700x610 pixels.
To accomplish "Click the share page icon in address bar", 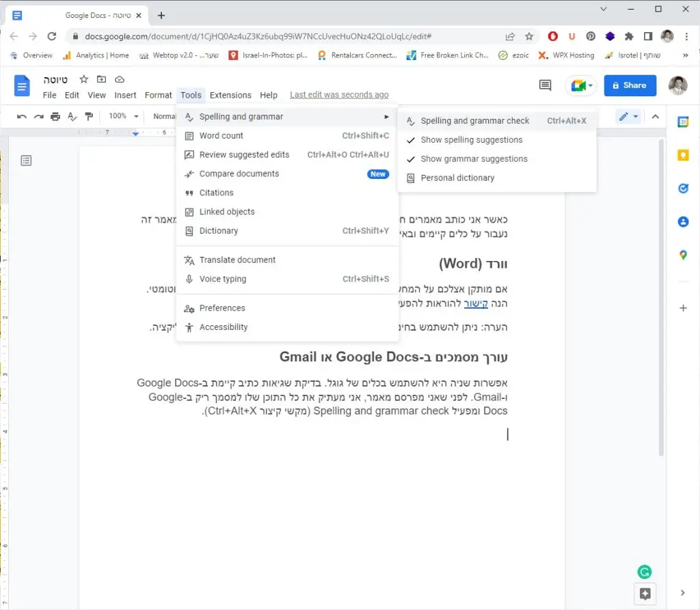I will 510,36.
